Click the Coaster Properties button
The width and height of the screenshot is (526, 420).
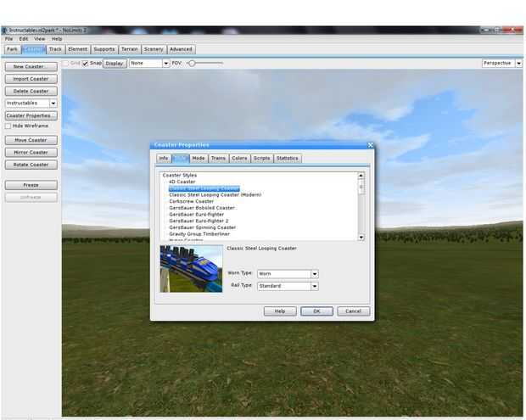tap(31, 115)
